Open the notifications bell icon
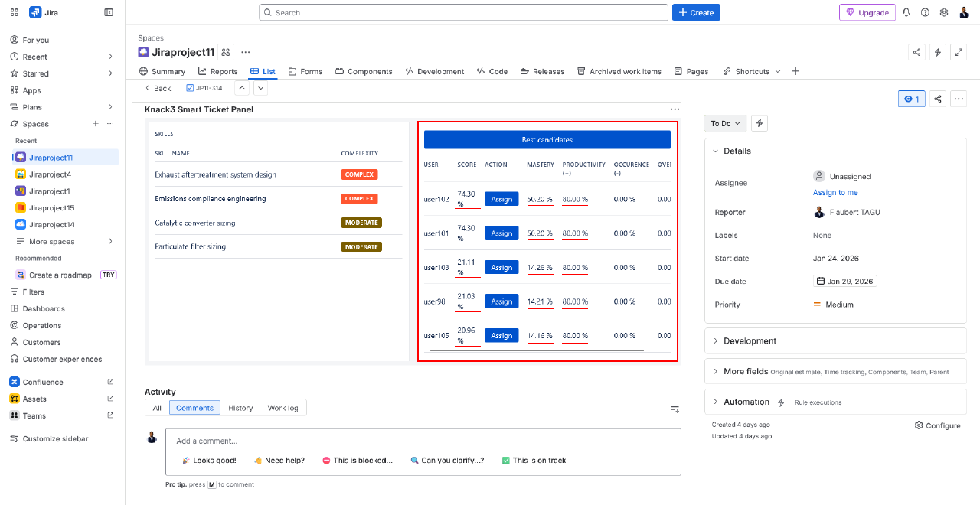Screen dimensions: 980x505 tap(906, 11)
